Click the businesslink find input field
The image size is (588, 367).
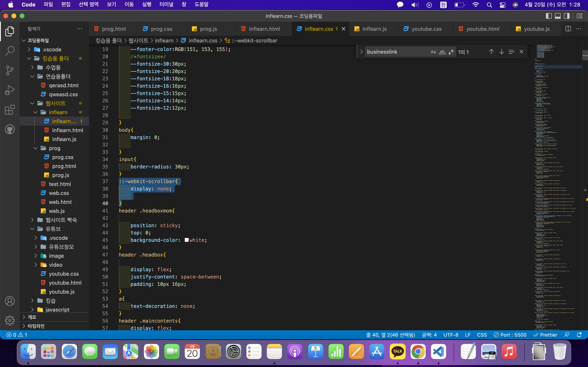pyautogui.click(x=396, y=52)
